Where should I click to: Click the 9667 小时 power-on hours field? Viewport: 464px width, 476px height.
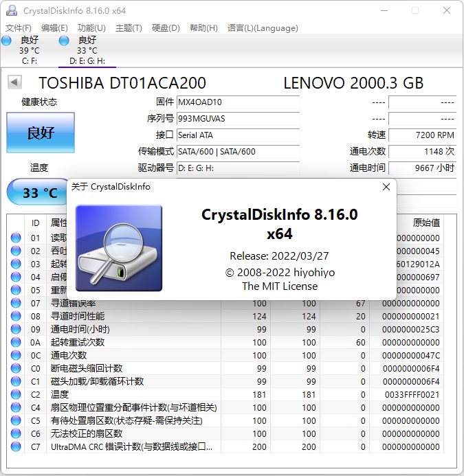(x=422, y=168)
